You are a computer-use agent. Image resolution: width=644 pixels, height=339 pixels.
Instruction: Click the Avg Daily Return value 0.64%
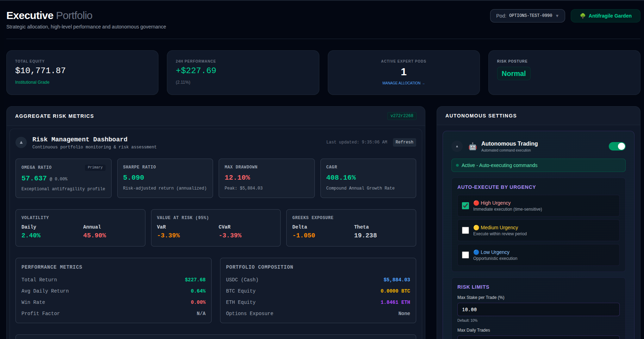198,291
